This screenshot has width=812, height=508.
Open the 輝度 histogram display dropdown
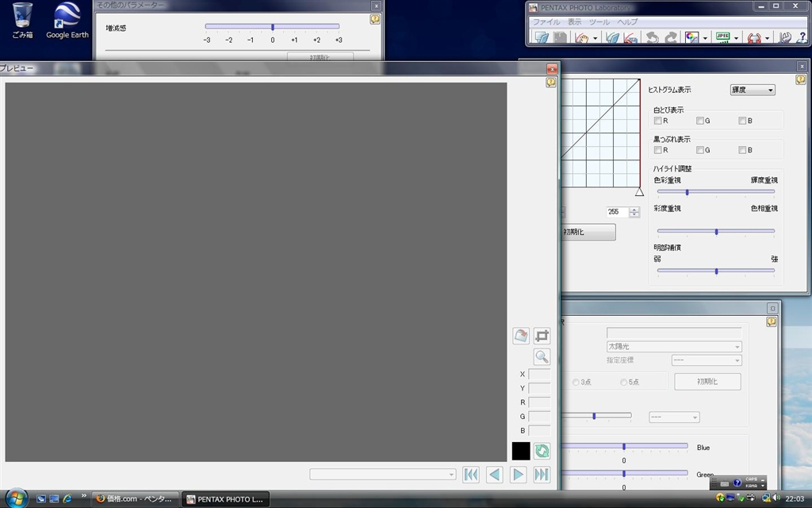point(753,90)
